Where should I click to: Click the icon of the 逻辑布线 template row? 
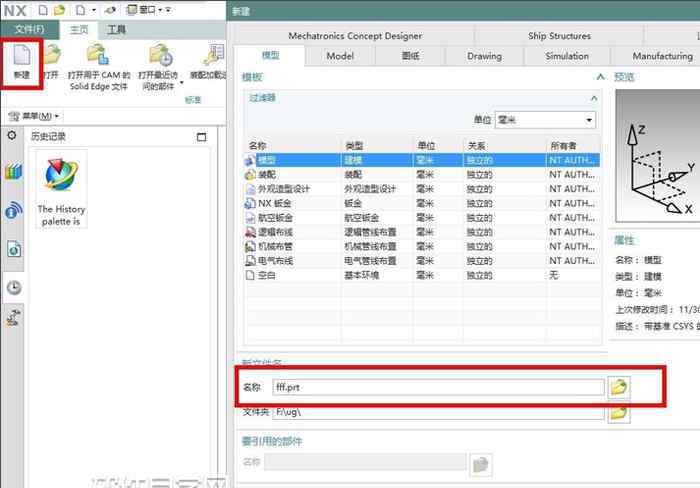(x=250, y=232)
